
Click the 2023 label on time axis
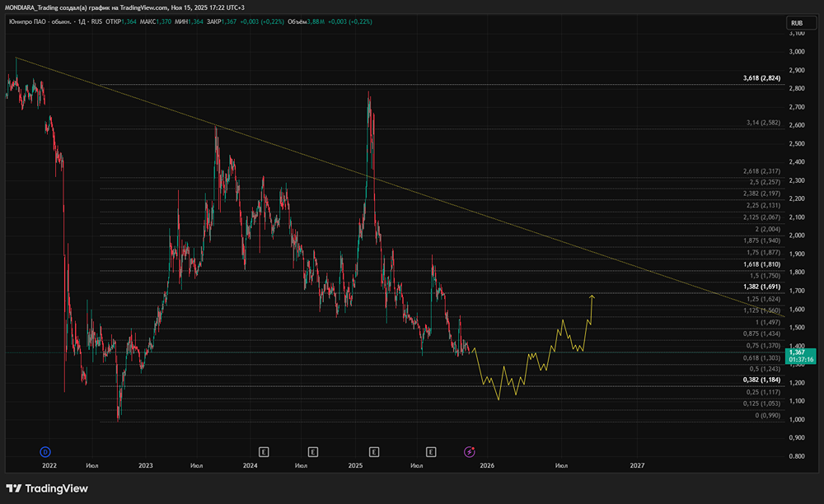pyautogui.click(x=146, y=466)
